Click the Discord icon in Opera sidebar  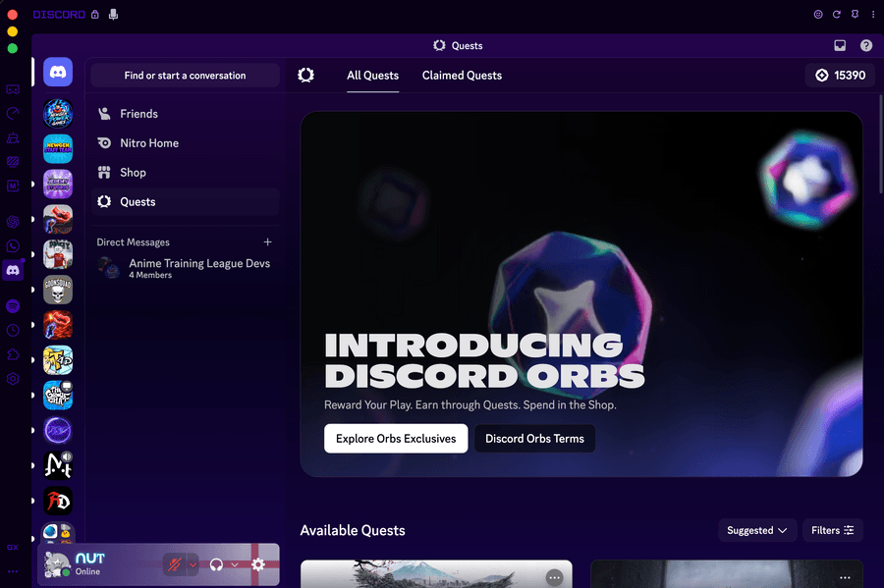pyautogui.click(x=13, y=270)
